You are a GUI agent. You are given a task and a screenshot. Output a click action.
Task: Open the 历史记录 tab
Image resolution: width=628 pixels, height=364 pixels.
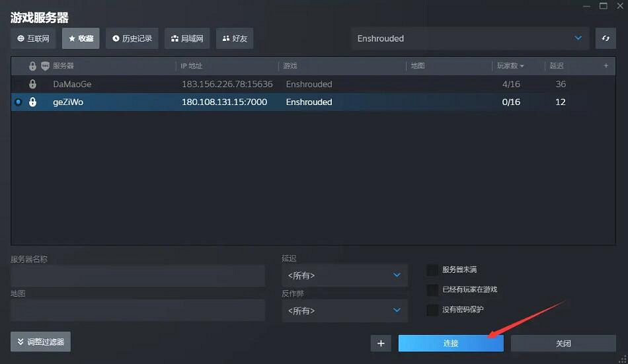[x=132, y=38]
